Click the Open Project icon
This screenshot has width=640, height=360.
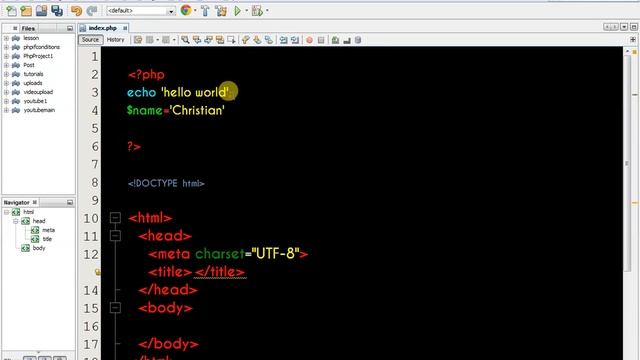tap(41, 11)
